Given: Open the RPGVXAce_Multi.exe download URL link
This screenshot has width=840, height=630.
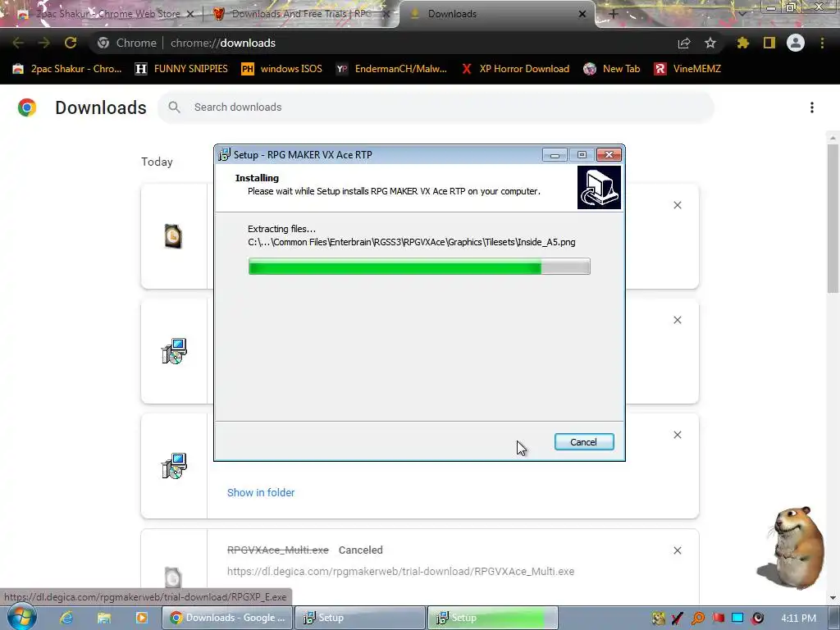Looking at the screenshot, I should (400, 571).
